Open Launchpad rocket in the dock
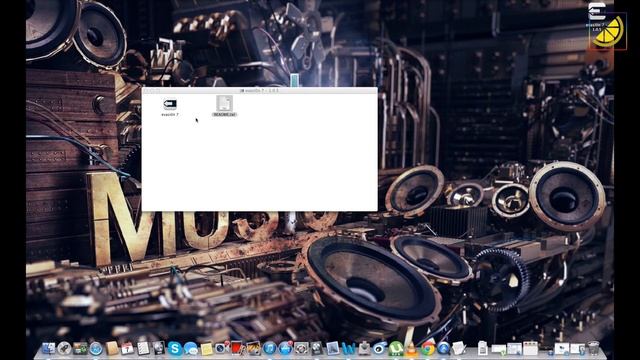Image resolution: width=640 pixels, height=360 pixels. pyautogui.click(x=64, y=348)
